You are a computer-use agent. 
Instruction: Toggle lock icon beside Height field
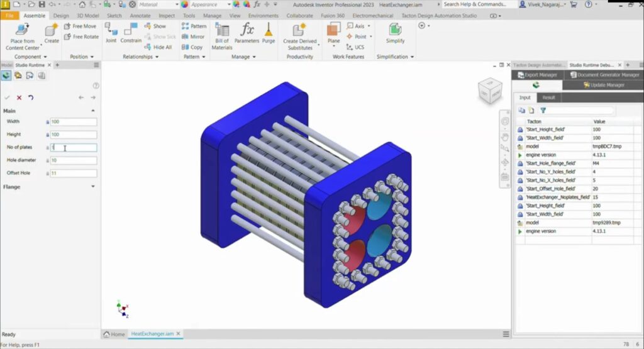point(47,135)
